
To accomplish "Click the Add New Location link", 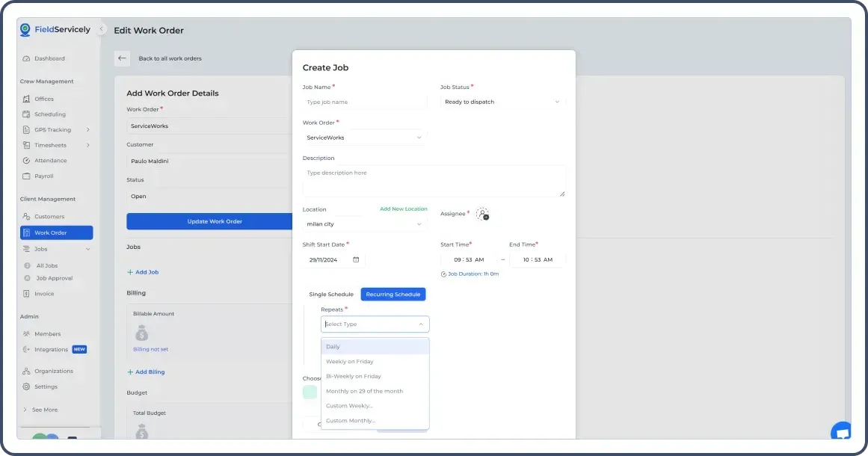I will (404, 209).
